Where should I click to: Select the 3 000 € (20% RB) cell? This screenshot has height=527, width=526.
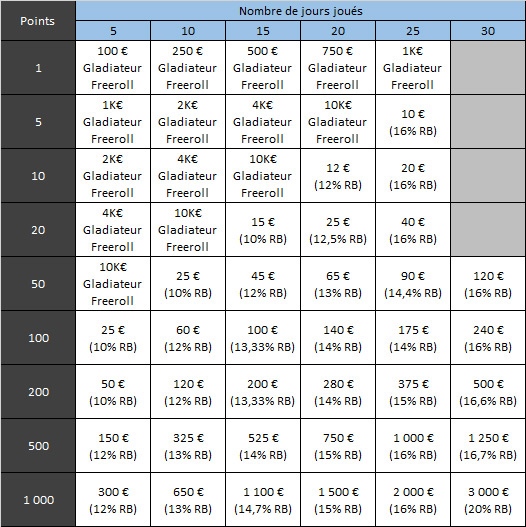[x=488, y=499]
